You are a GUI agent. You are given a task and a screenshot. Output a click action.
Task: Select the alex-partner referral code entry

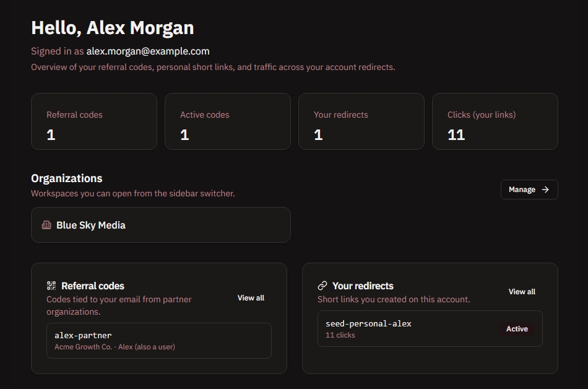(x=158, y=341)
